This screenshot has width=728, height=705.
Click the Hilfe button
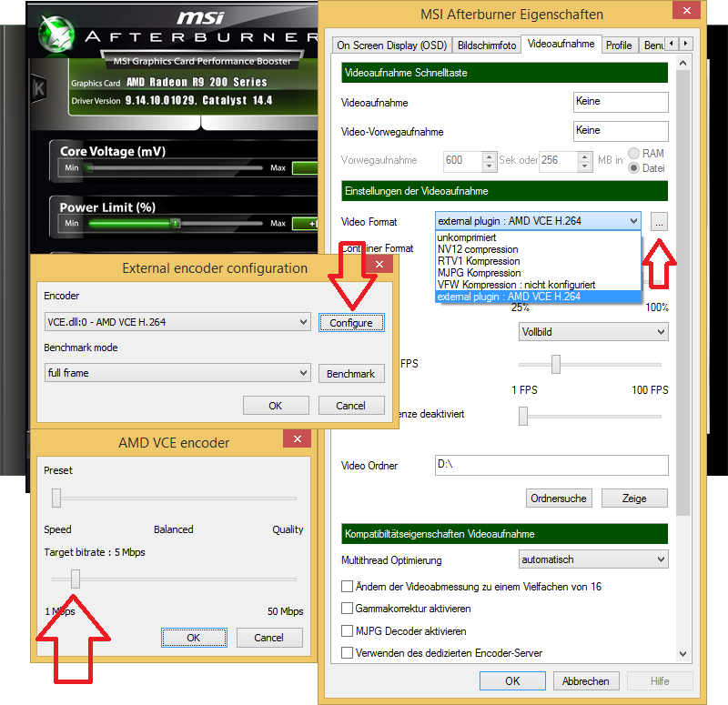[660, 680]
